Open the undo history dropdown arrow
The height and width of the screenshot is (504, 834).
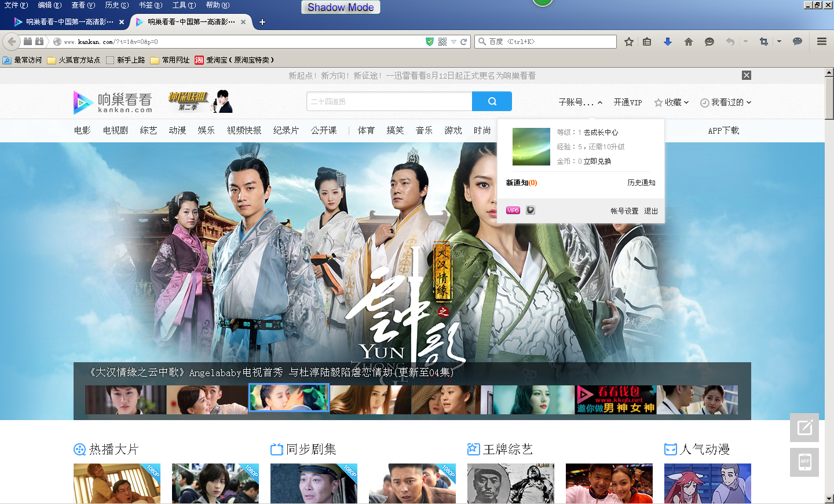(x=745, y=42)
